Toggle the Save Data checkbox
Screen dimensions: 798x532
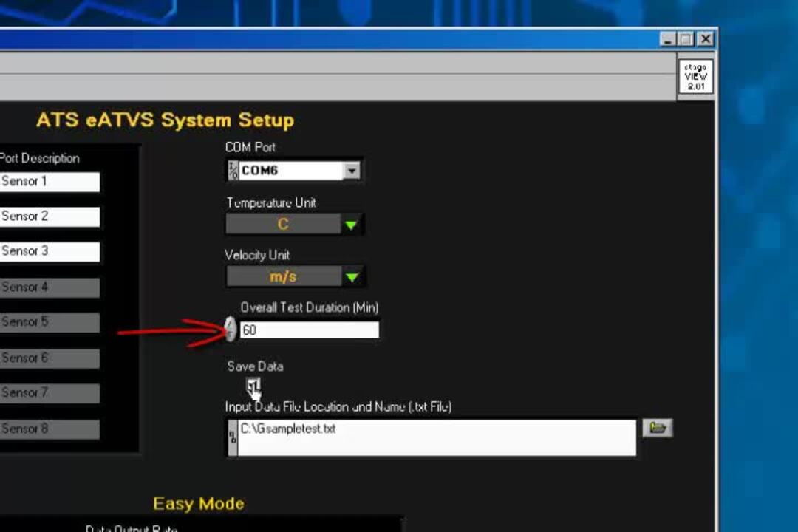253,385
